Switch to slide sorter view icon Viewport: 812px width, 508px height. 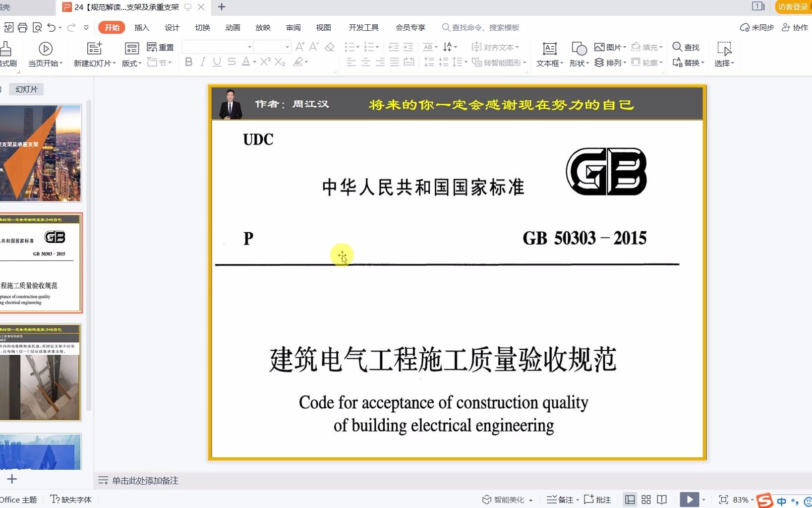[x=646, y=500]
